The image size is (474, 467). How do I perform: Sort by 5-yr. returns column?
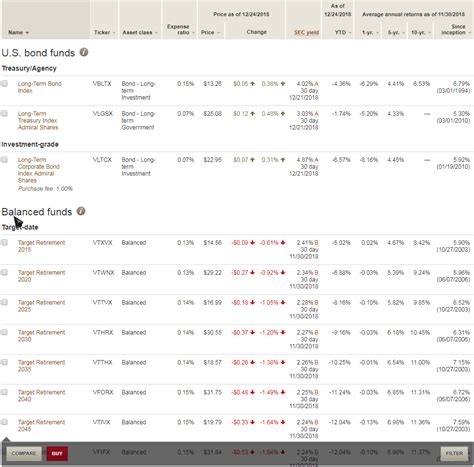396,32
